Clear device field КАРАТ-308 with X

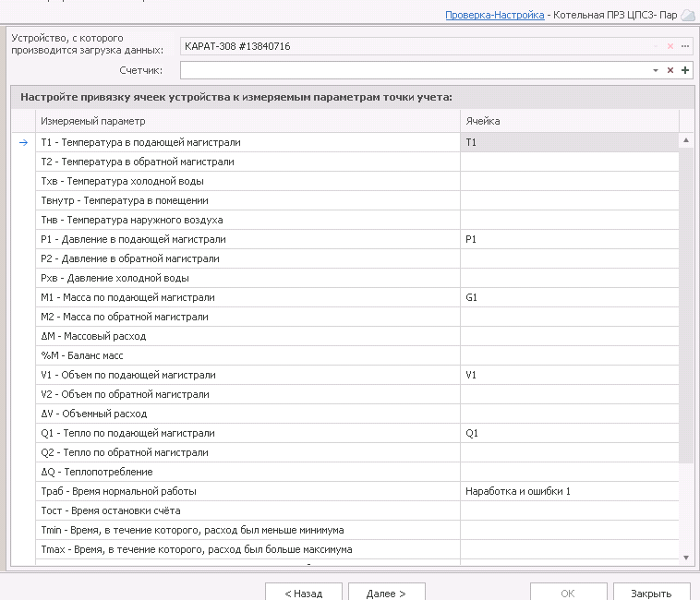click(670, 46)
